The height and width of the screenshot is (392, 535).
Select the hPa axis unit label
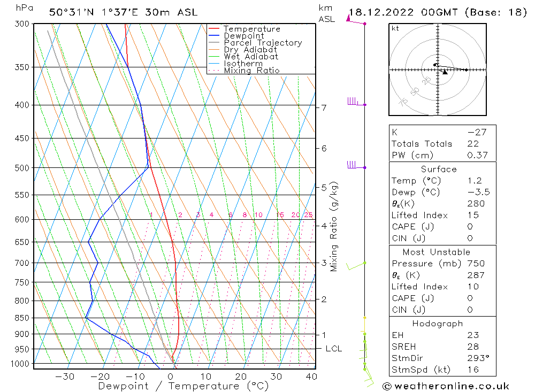click(24, 7)
